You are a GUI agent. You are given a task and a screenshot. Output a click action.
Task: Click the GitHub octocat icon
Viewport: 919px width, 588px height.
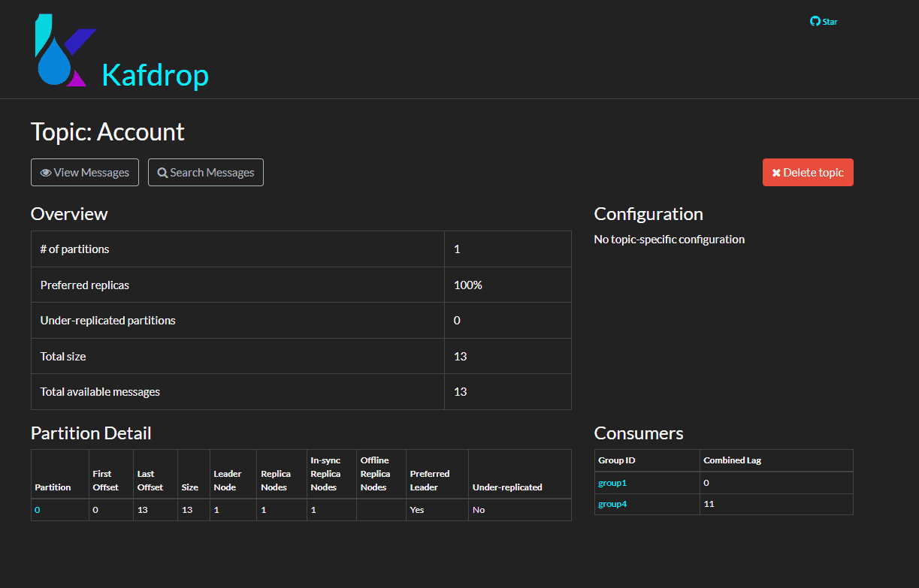pyautogui.click(x=813, y=21)
